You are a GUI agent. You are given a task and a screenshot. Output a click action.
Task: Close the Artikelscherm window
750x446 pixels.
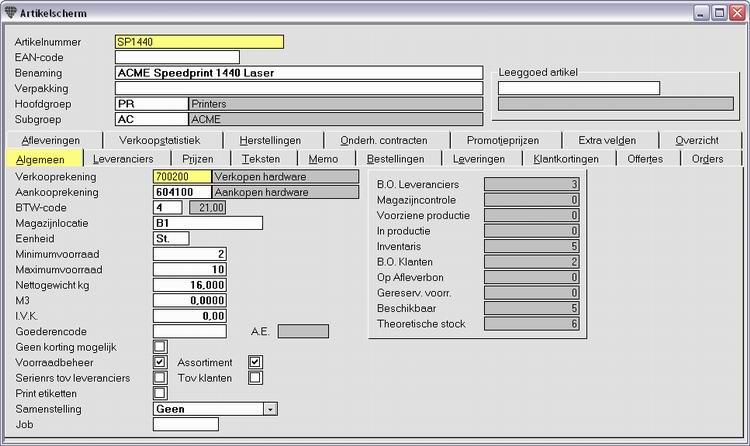tap(737, 12)
